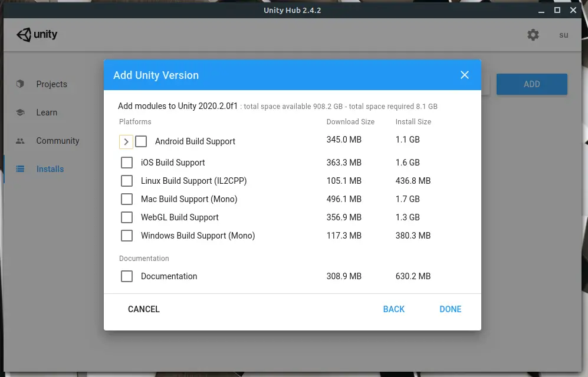
Task: Click the blue ADD button
Action: 532,84
